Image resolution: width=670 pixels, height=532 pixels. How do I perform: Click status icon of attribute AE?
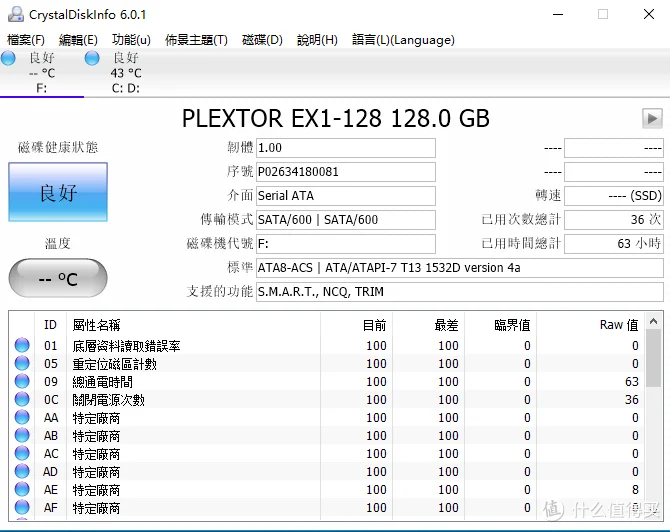coord(22,489)
